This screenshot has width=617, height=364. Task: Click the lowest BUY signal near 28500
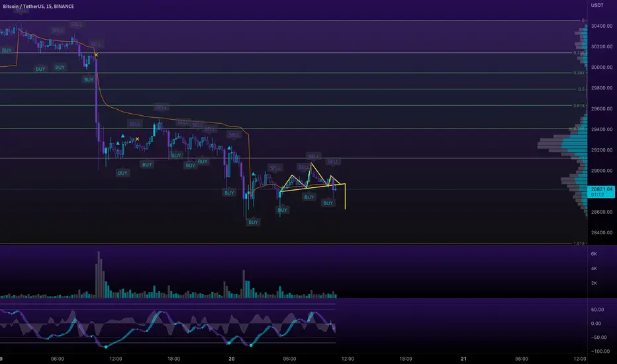tap(253, 222)
